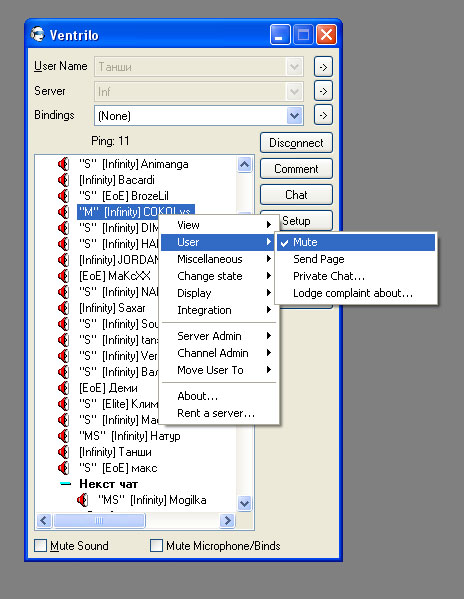Click horizontal scrollbar right arrow
Image resolution: width=464 pixels, height=599 pixels.
coord(227,520)
